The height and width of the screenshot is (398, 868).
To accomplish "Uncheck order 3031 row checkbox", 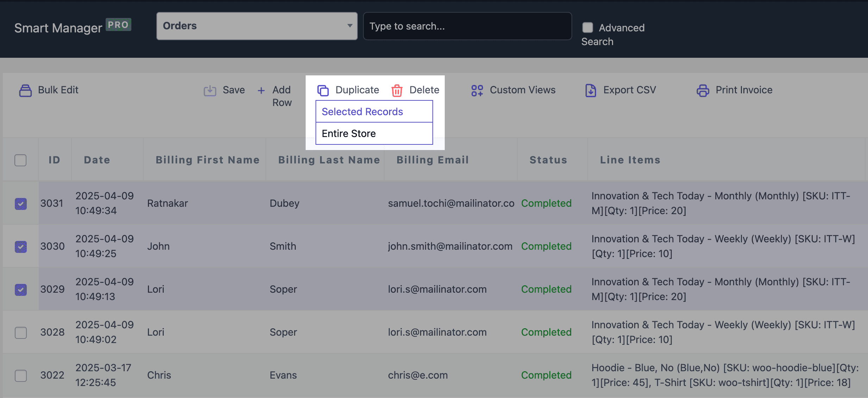I will pyautogui.click(x=21, y=204).
